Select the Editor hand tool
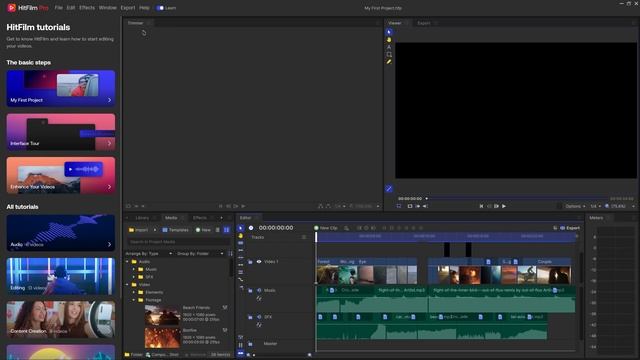This screenshot has width=640, height=360. tap(241, 236)
